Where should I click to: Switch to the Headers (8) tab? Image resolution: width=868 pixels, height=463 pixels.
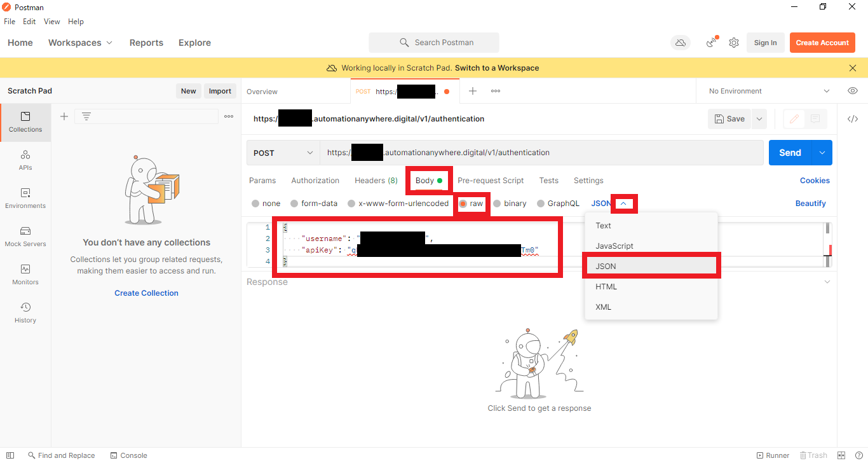[376, 181]
